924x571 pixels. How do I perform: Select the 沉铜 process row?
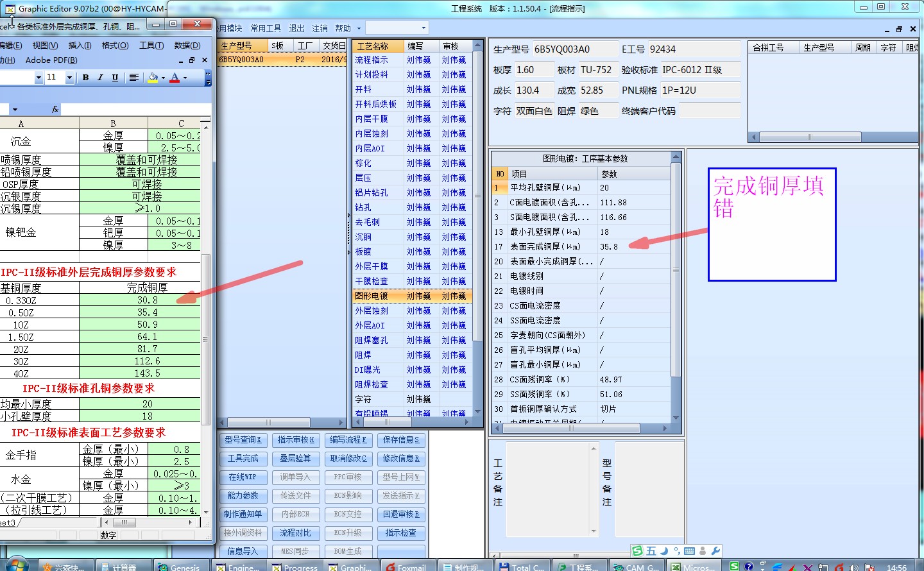click(x=412, y=237)
